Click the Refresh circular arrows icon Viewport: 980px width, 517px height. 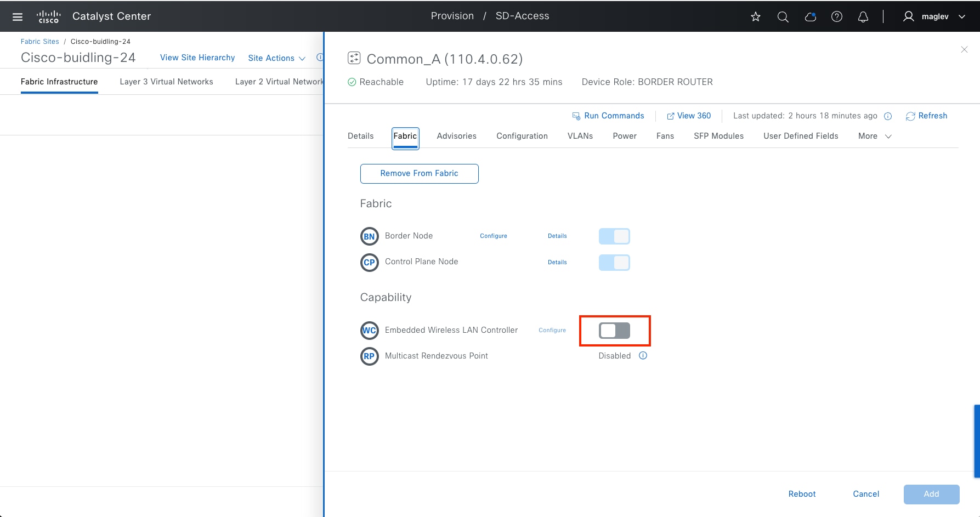[x=910, y=116]
